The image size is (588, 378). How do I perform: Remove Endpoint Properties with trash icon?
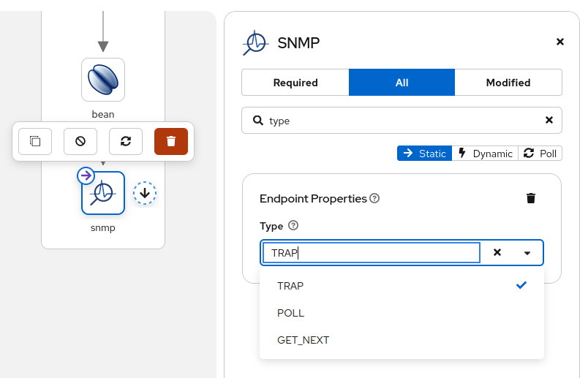pyautogui.click(x=531, y=198)
